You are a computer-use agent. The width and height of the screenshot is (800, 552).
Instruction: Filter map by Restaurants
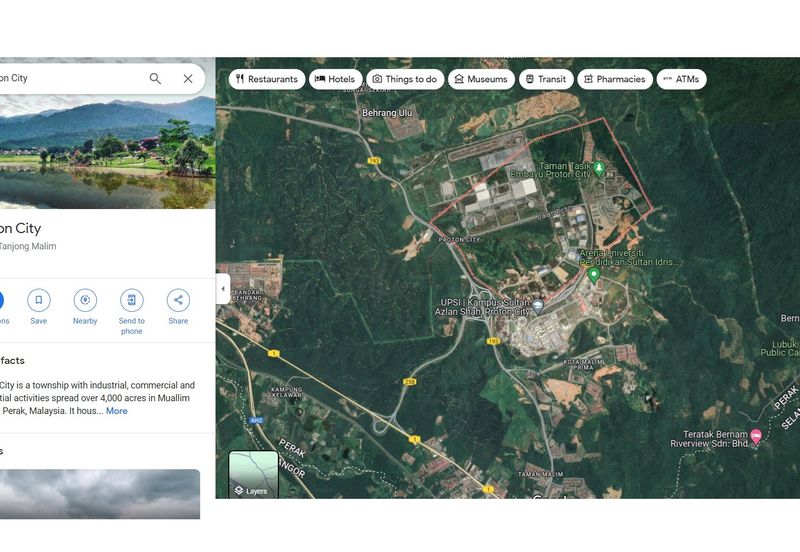pos(266,79)
